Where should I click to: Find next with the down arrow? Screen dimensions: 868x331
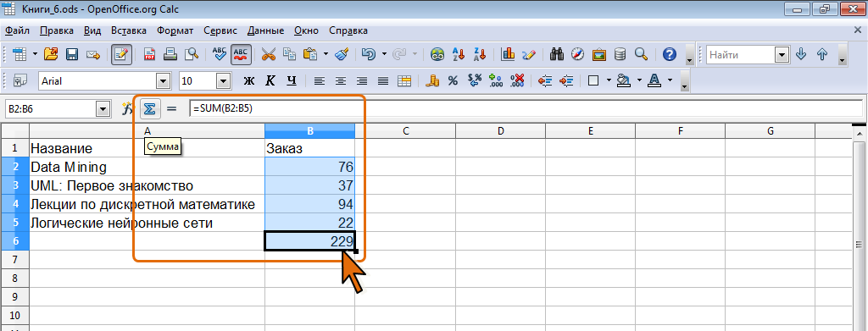[x=800, y=54]
